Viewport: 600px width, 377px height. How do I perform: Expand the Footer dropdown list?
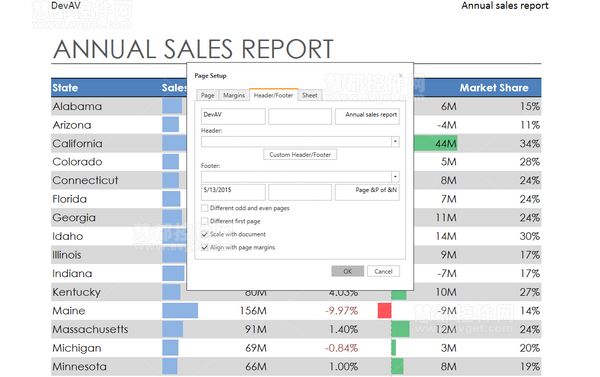pos(395,176)
